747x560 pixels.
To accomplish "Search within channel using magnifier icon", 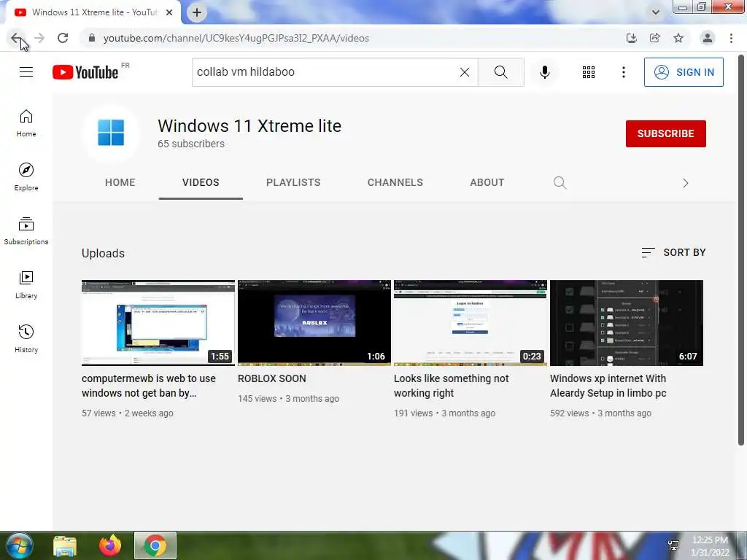I will (560, 182).
